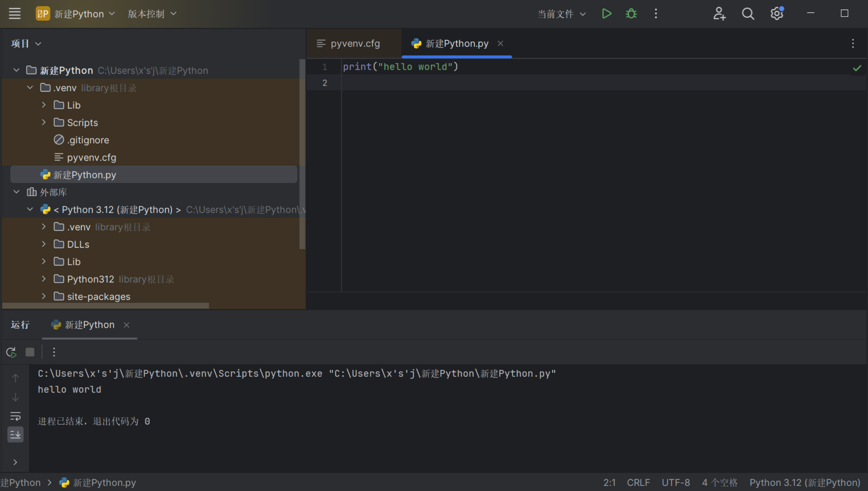Toggle soft-wrap in run console
Image resolution: width=868 pixels, height=491 pixels.
(x=15, y=416)
